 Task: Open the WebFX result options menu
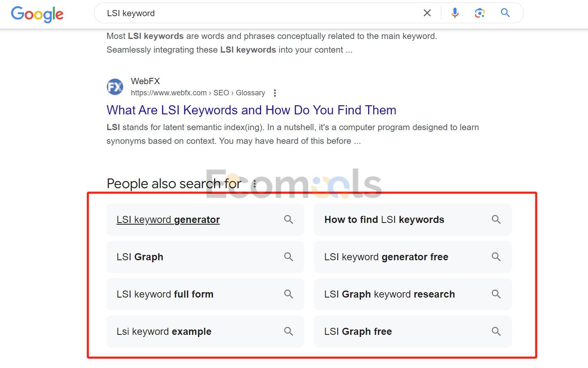coord(275,93)
